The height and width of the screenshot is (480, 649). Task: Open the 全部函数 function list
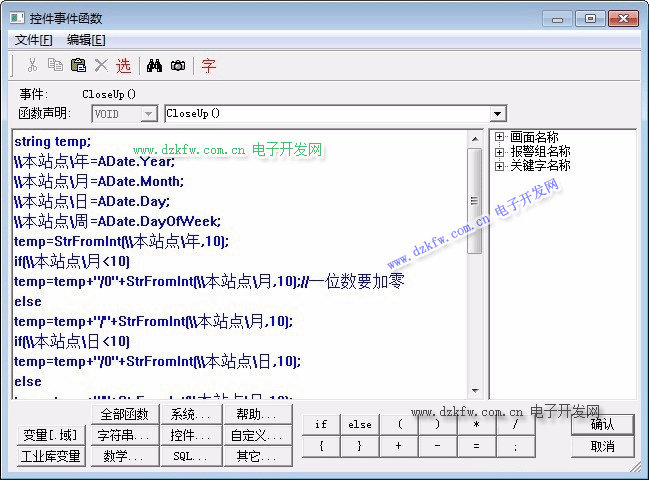coord(124,414)
